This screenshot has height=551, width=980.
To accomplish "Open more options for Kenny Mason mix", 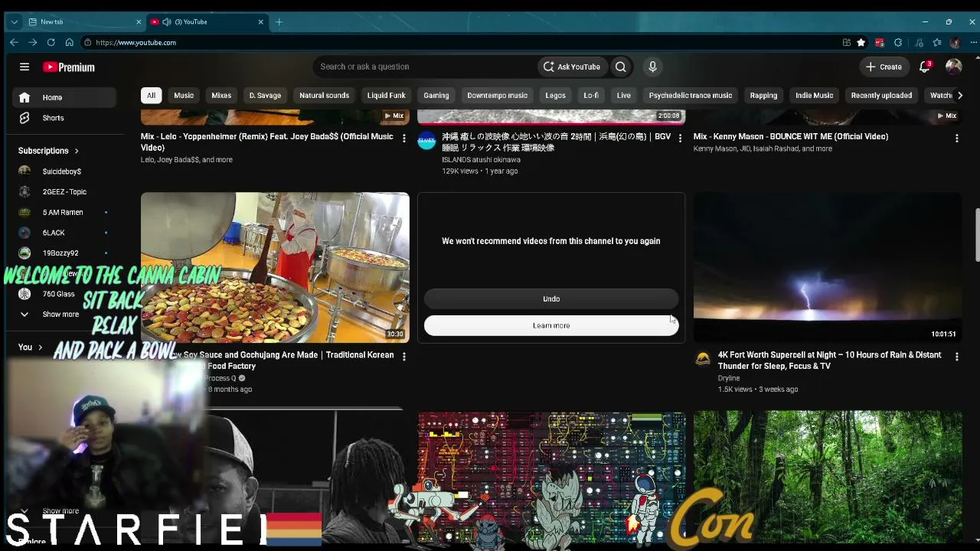I will pyautogui.click(x=956, y=139).
